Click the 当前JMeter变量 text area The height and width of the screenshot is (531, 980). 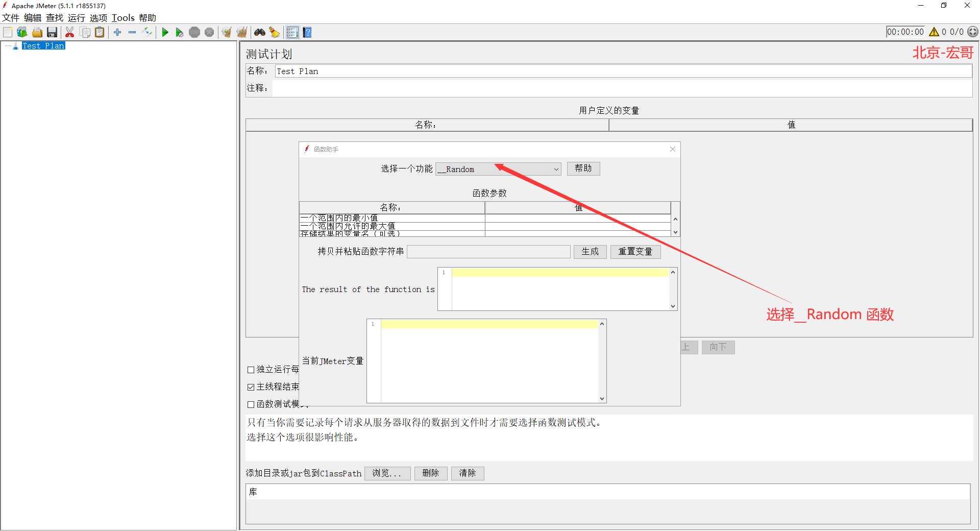click(489, 361)
